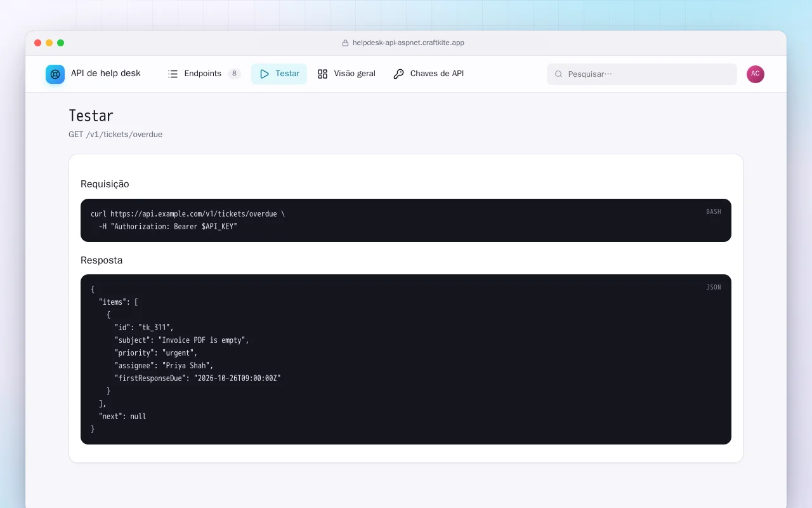This screenshot has width=812, height=508.
Task: Open the AC user avatar
Action: pos(756,74)
